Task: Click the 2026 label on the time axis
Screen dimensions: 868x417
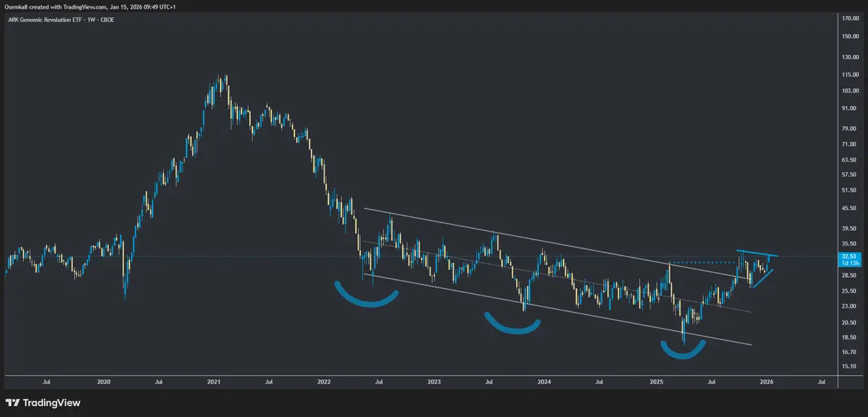Action: pyautogui.click(x=765, y=381)
